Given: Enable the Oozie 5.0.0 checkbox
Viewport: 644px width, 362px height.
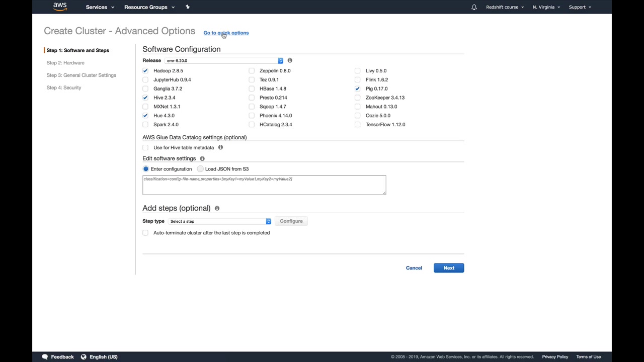Looking at the screenshot, I should tap(358, 116).
